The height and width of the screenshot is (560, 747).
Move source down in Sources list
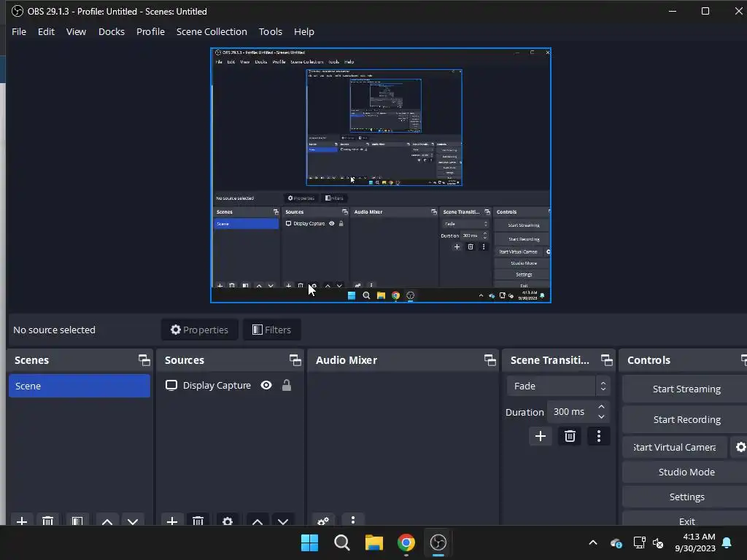click(x=283, y=521)
